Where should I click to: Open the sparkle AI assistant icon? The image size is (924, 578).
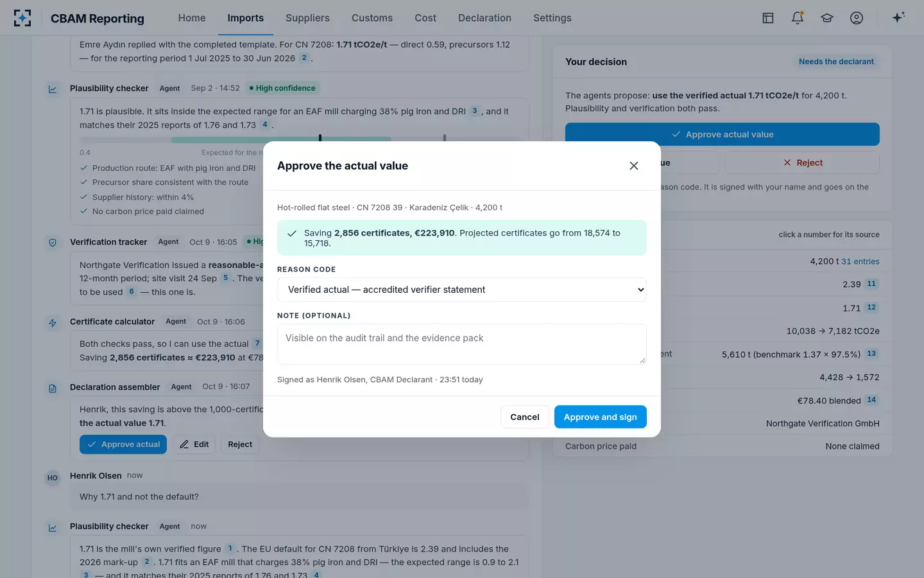click(898, 17)
